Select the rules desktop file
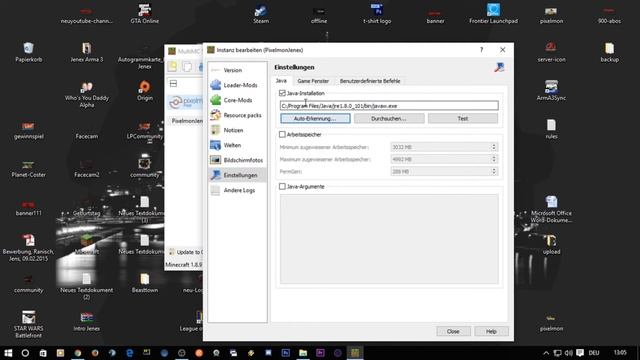 [551, 129]
